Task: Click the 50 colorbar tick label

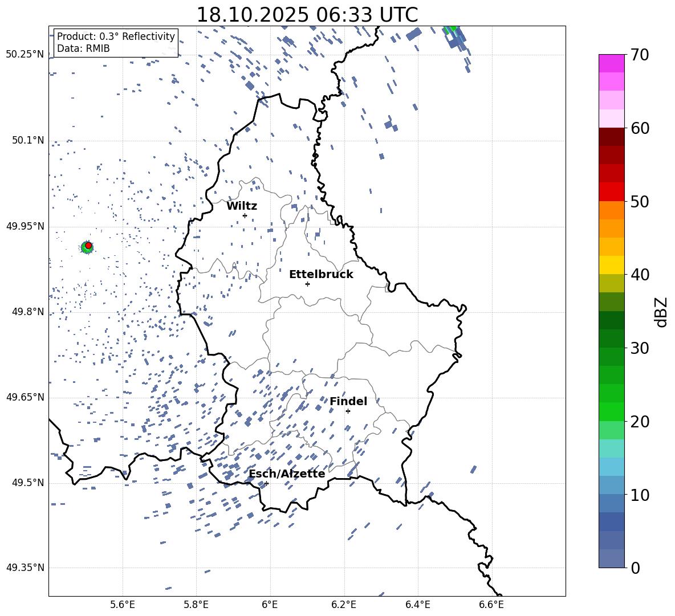Action: coord(640,201)
